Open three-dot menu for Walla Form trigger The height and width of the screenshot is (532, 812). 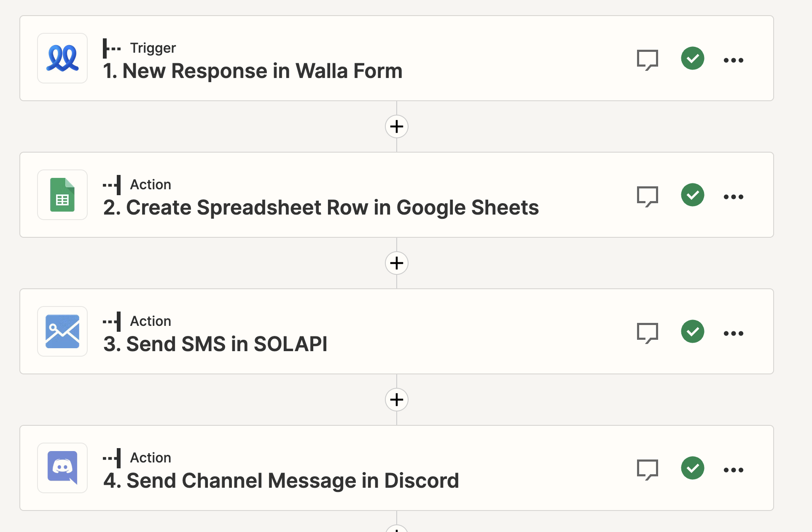734,60
